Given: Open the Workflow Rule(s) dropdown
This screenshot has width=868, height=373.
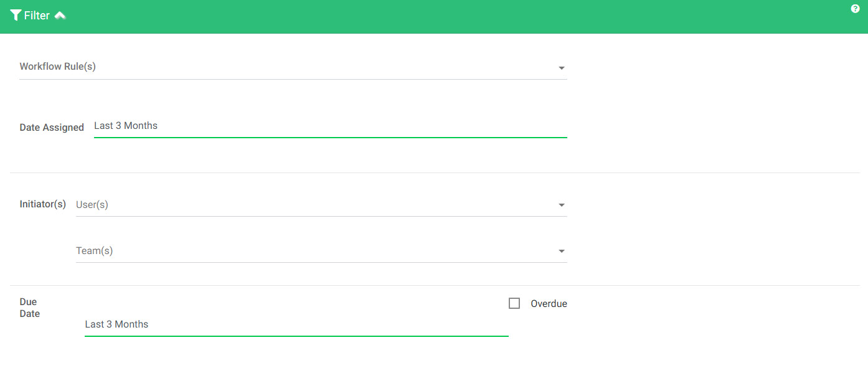Looking at the screenshot, I should (293, 67).
